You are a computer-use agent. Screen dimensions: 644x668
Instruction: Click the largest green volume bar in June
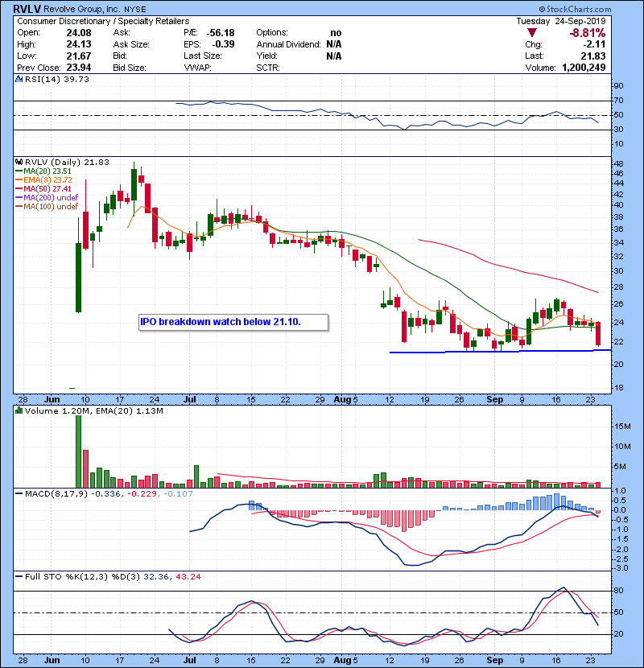[78, 452]
